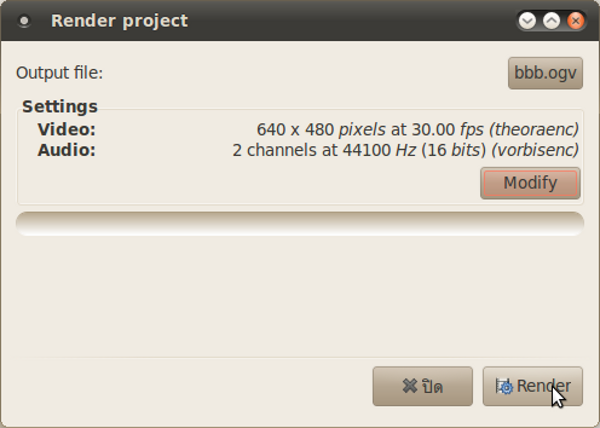Choose output file via bbb.ogv button

(x=545, y=73)
